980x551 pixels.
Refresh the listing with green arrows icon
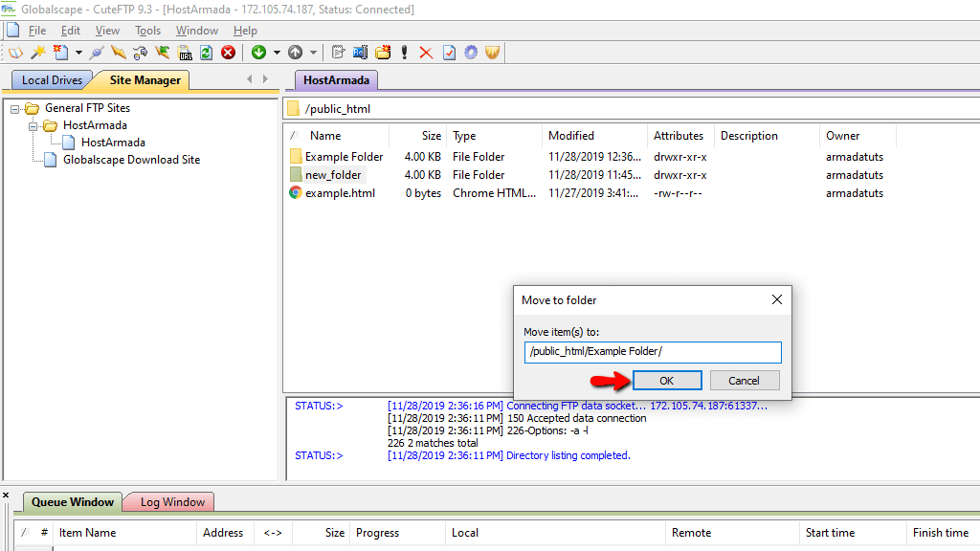coord(207,53)
